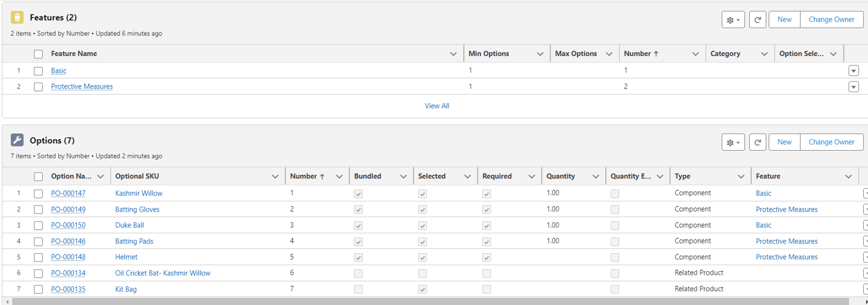The image size is (868, 305).
Task: Open the Options list gear settings menu
Action: click(733, 142)
